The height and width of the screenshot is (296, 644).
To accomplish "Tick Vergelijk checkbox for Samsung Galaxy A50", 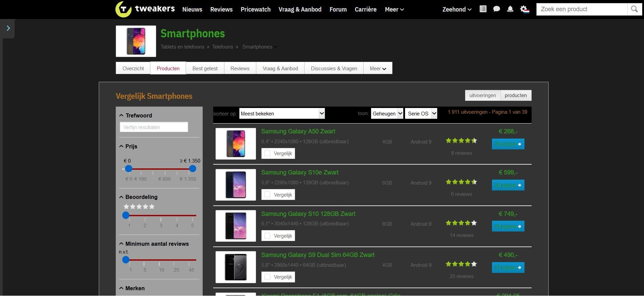I will coord(268,153).
